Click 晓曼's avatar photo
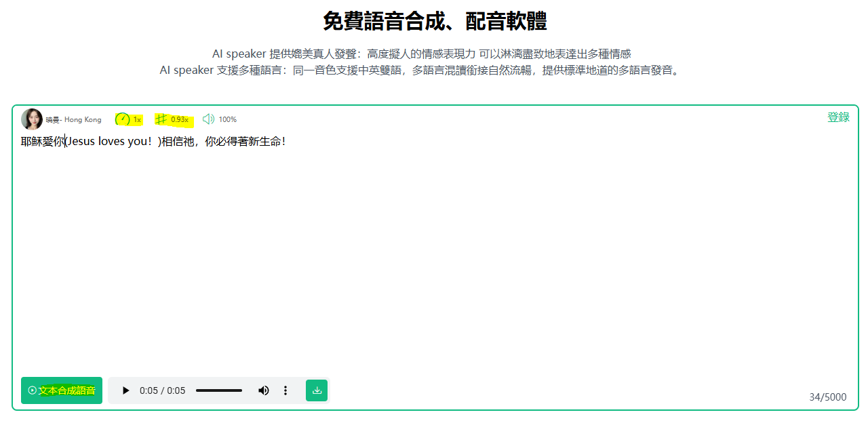The width and height of the screenshot is (868, 423). click(x=31, y=119)
